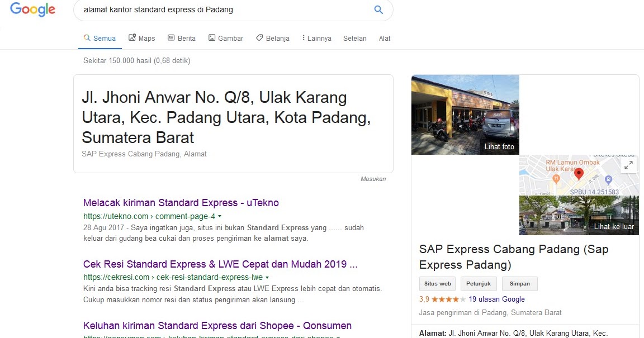The width and height of the screenshot is (644, 338).
Task: Open Melacak kiriman Standard Express uTekno result
Action: (x=181, y=202)
